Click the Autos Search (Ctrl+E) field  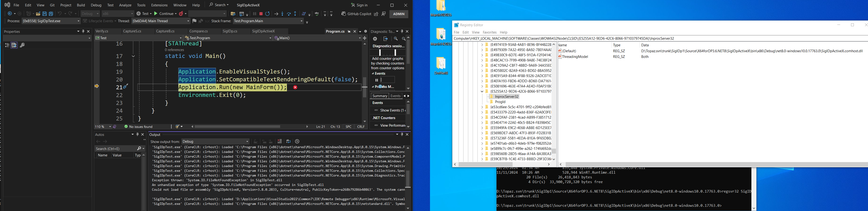pos(120,149)
